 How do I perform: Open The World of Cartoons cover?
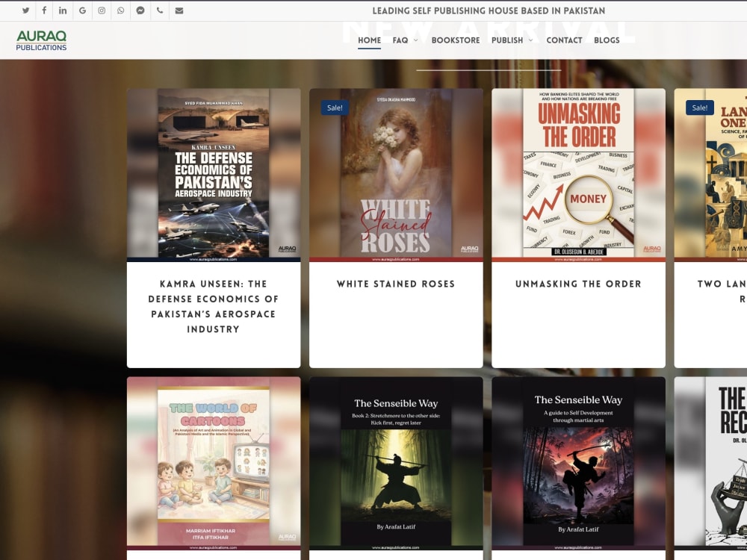click(214, 464)
